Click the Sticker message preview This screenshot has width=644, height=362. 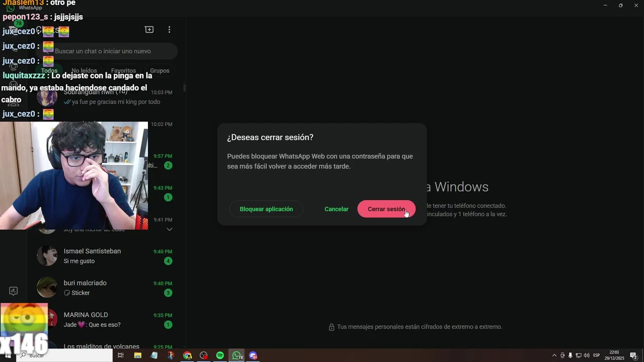click(x=77, y=293)
